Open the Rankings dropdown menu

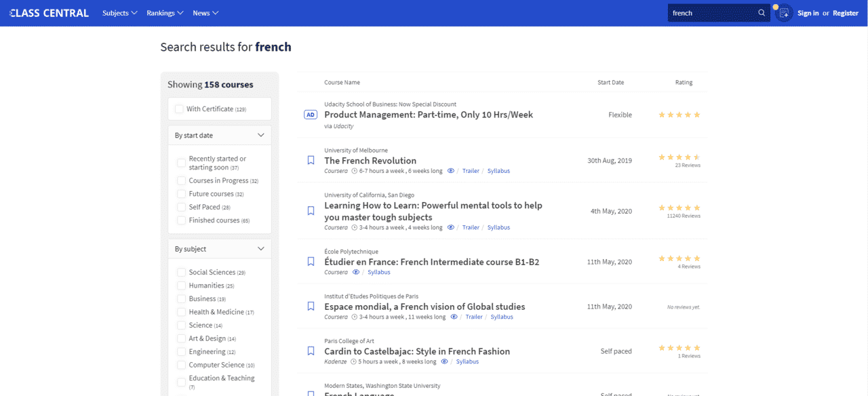(165, 13)
